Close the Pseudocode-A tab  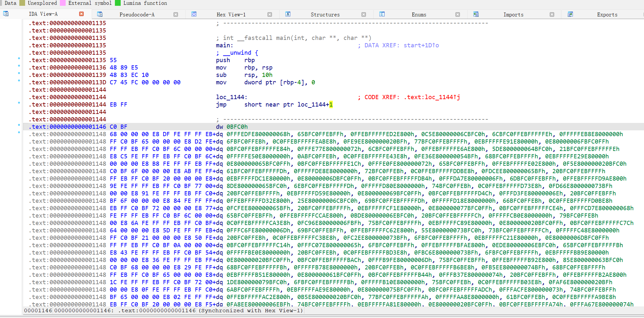(176, 14)
